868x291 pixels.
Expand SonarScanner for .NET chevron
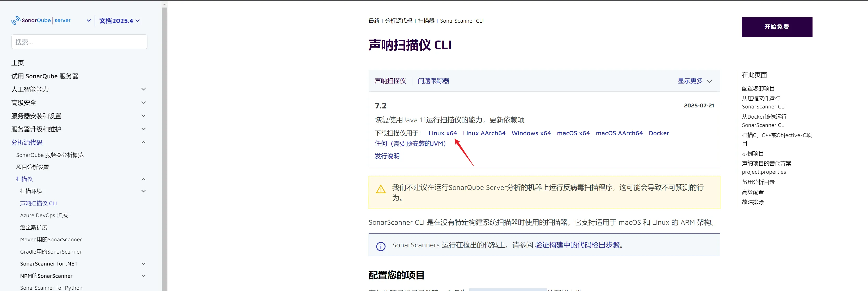coord(144,264)
